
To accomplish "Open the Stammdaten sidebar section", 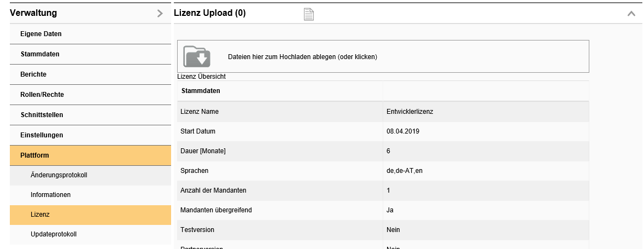I will coord(40,54).
